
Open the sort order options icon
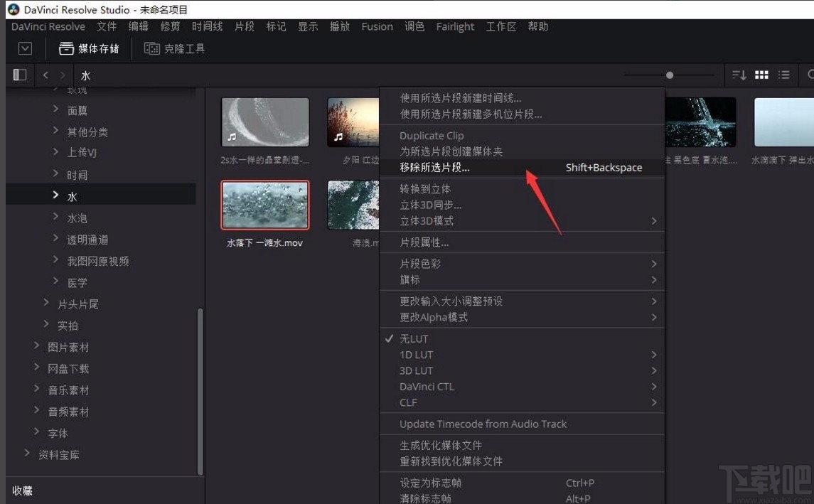click(x=739, y=75)
